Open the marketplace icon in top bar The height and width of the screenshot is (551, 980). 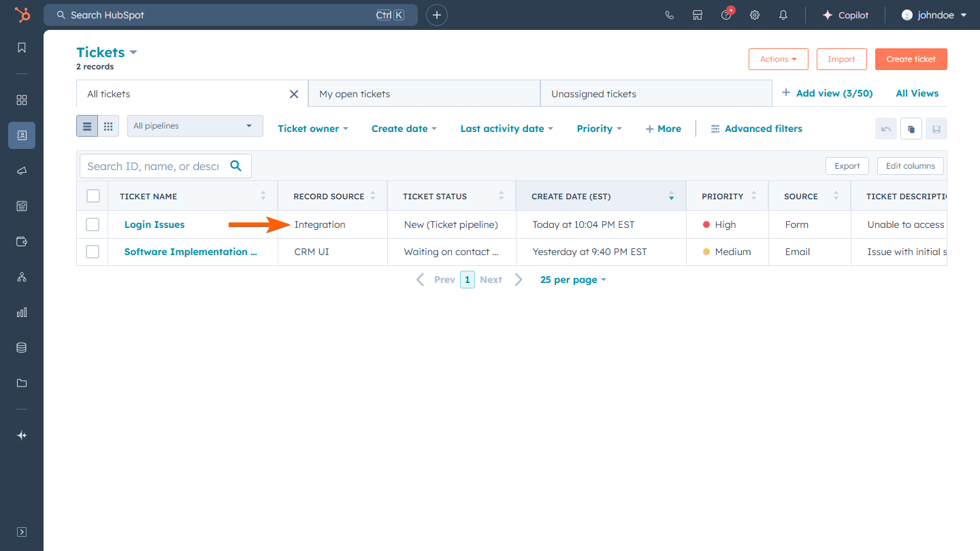[698, 15]
